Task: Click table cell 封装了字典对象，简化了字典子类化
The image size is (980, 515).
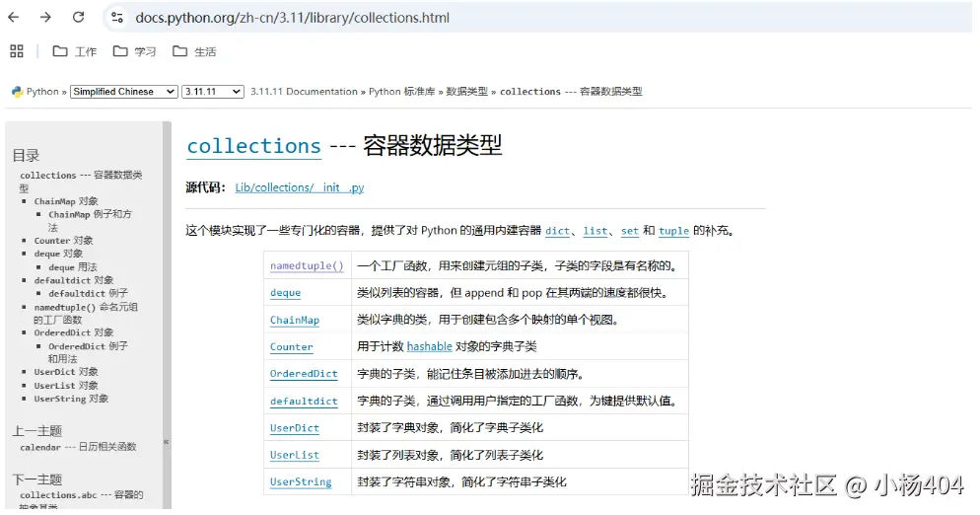Action: coord(520,428)
